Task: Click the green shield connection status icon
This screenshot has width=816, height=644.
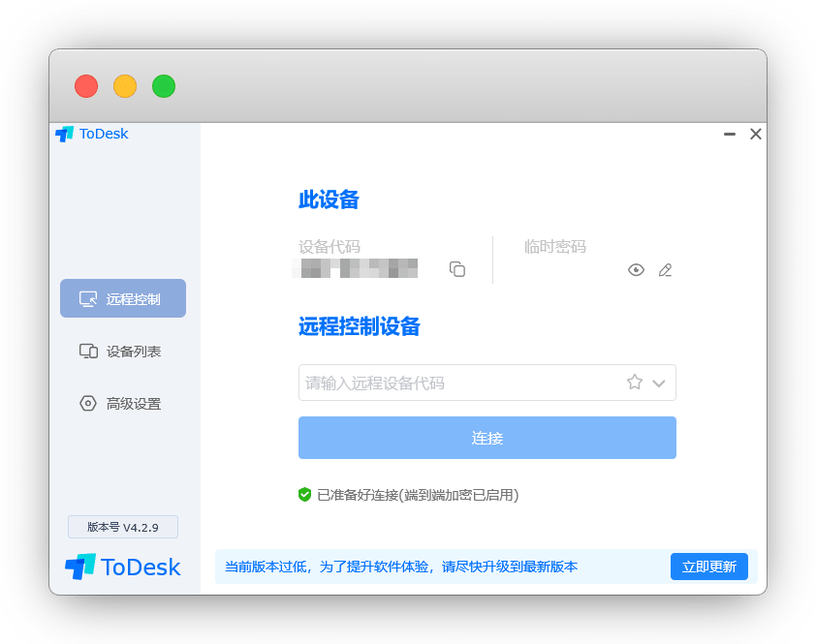Action: (304, 495)
